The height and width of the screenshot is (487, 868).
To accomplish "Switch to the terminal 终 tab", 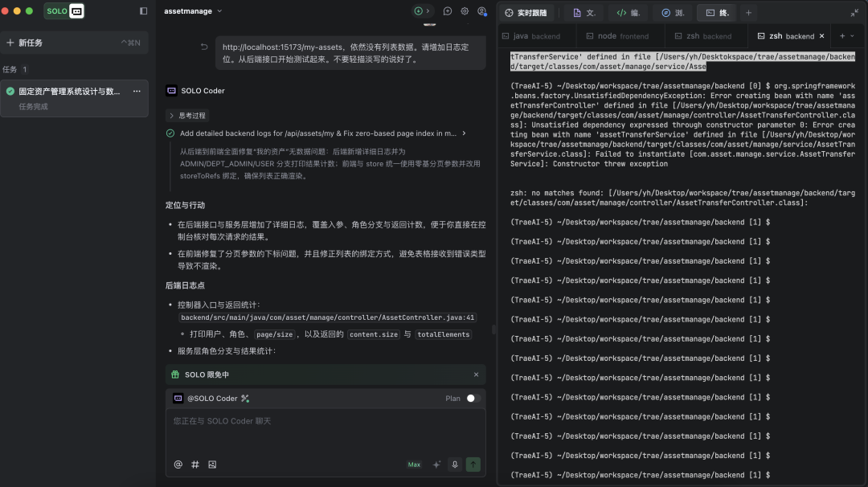I will pos(718,13).
